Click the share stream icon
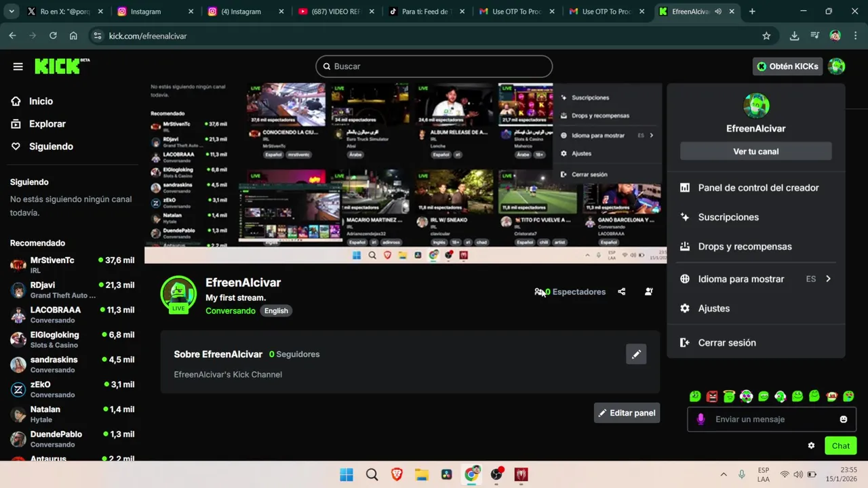 [622, 291]
